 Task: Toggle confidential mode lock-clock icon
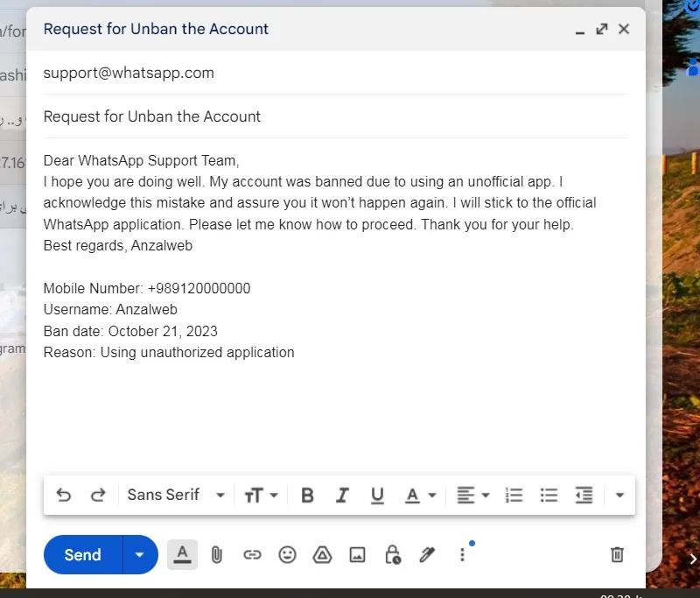[392, 555]
